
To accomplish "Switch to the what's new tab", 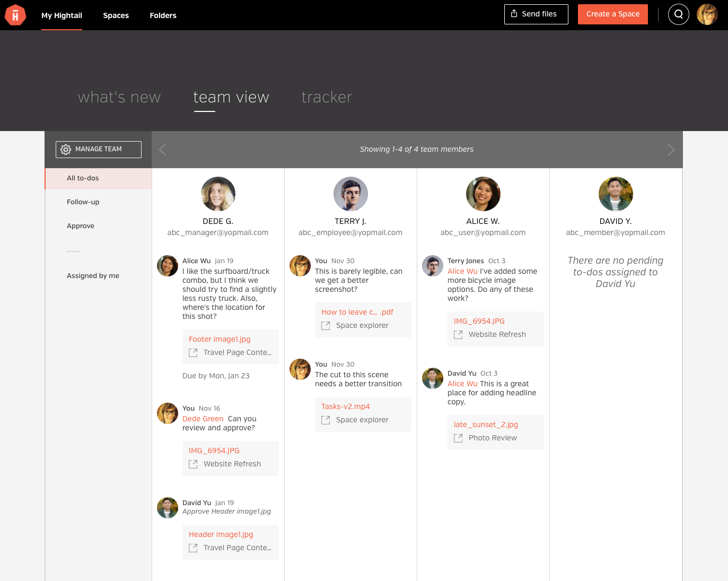I will click(x=119, y=97).
